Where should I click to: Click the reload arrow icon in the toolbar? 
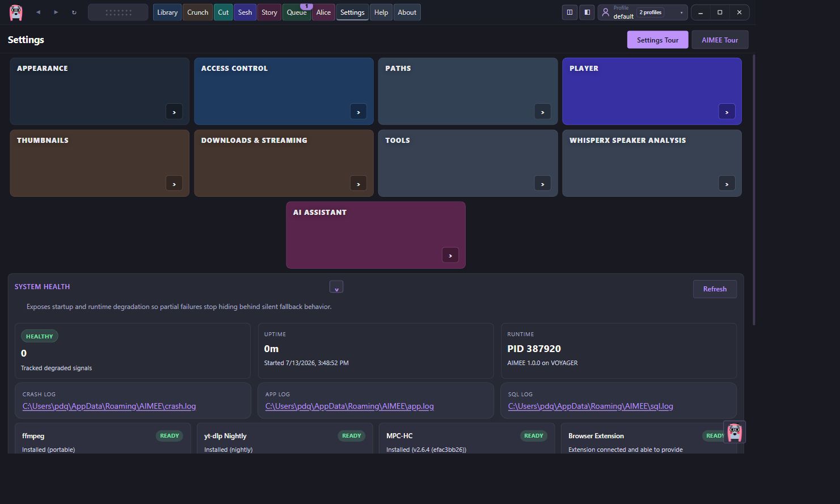(x=74, y=12)
